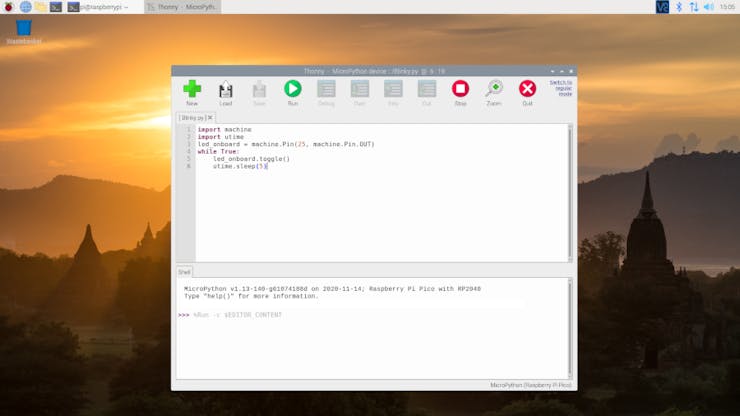Stop the running program
This screenshot has height=416, width=740.
coord(460,92)
